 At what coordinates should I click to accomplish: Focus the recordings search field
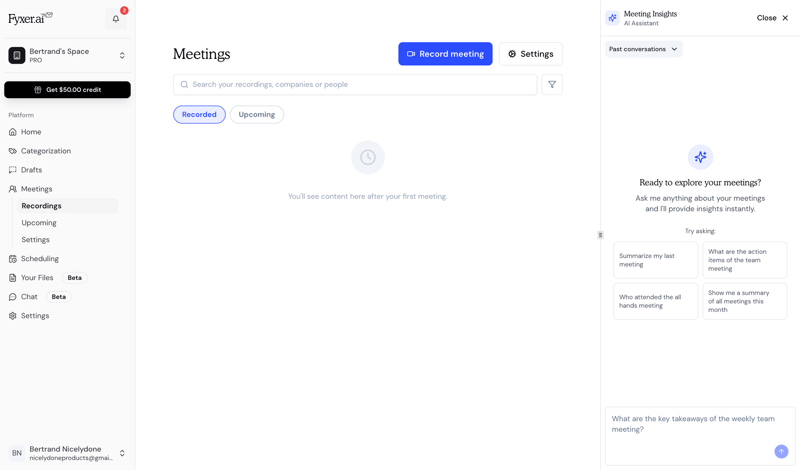tap(355, 84)
